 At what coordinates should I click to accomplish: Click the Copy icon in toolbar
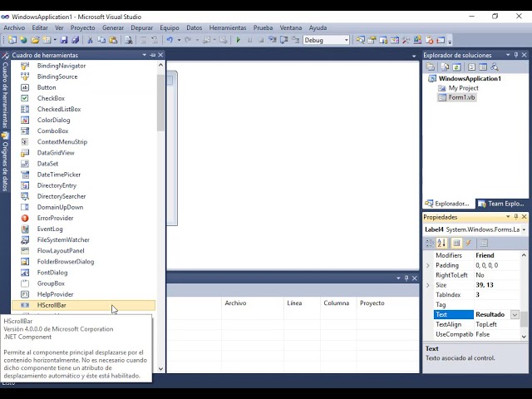point(101,40)
